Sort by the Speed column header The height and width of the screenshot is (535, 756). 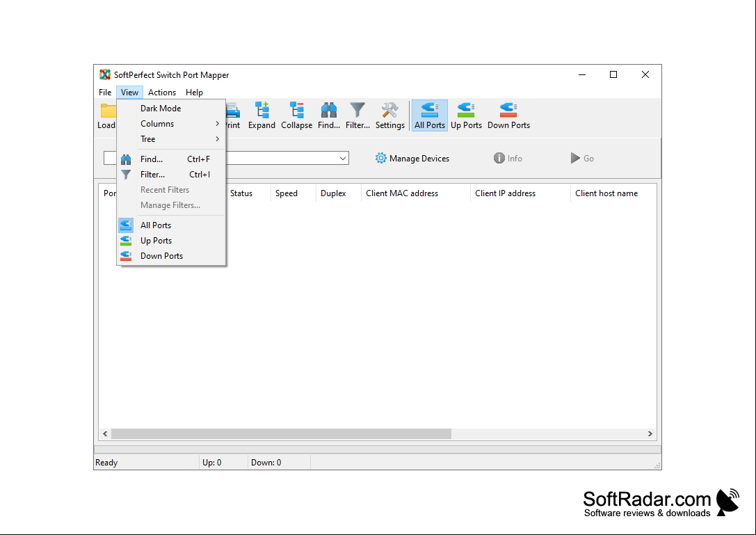293,193
